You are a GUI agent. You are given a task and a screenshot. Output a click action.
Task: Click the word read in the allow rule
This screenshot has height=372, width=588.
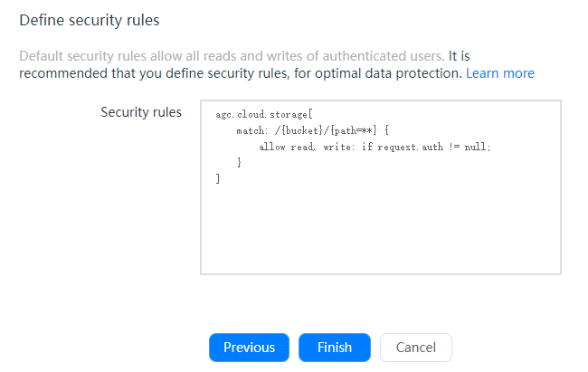pyautogui.click(x=299, y=148)
